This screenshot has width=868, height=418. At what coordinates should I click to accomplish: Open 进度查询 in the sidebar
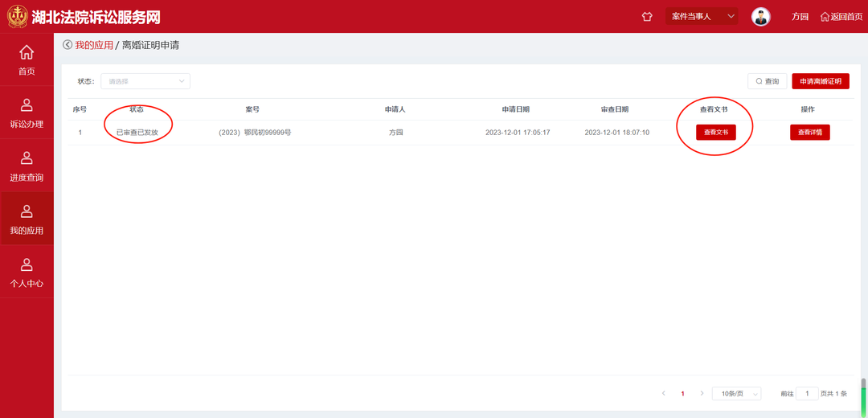click(x=27, y=166)
